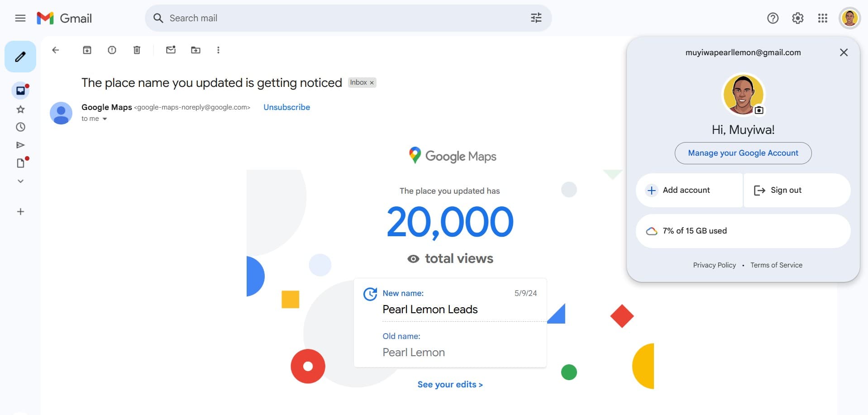
Task: Open the Google apps grid
Action: click(822, 18)
